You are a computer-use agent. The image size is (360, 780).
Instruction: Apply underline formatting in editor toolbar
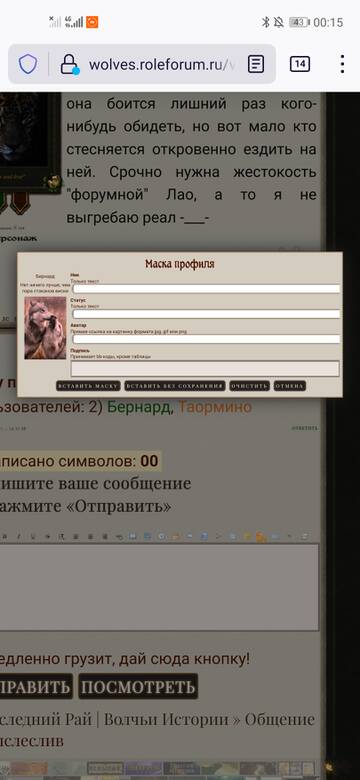click(x=33, y=537)
